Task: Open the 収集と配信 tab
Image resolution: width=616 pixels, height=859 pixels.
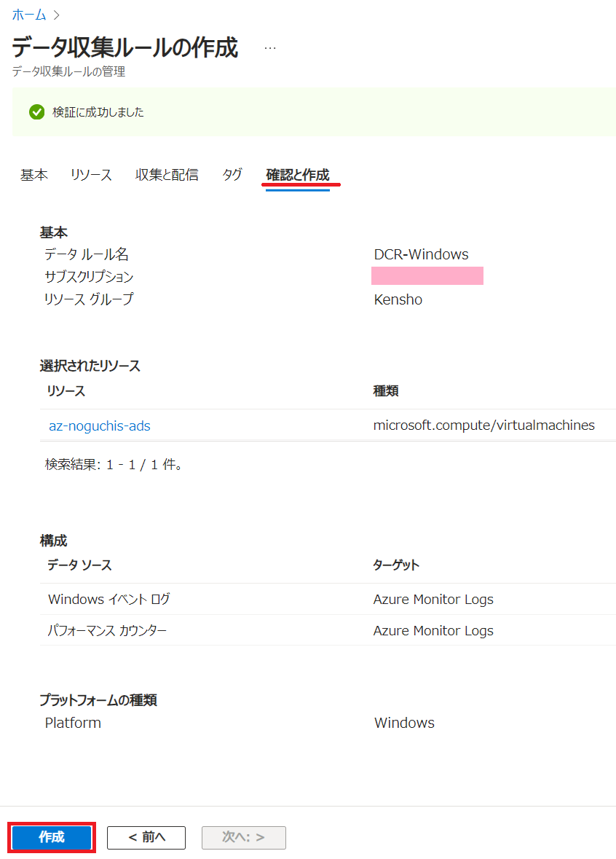Action: click(167, 175)
